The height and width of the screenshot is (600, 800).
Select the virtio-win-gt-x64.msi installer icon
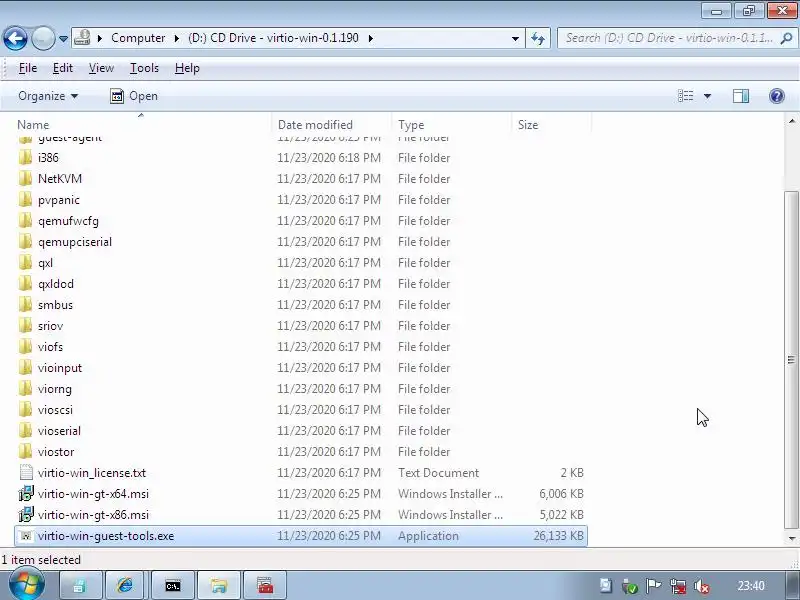point(26,493)
